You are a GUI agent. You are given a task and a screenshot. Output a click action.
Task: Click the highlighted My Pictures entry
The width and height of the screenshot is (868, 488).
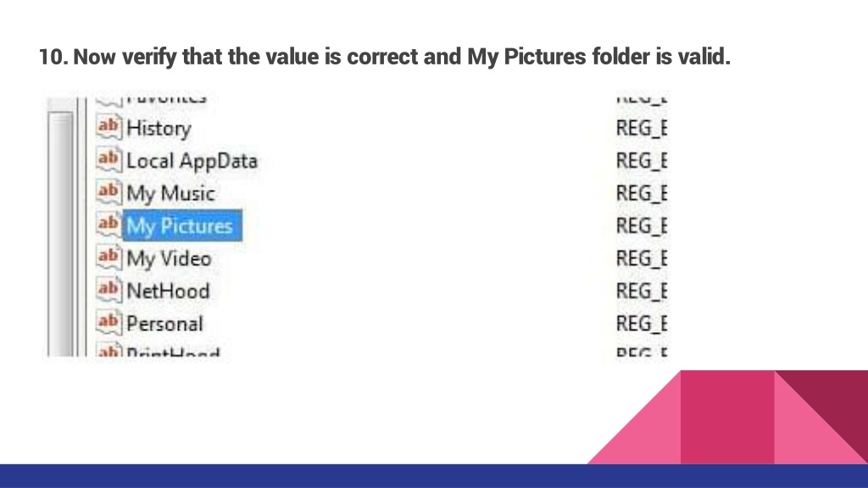coord(182,225)
